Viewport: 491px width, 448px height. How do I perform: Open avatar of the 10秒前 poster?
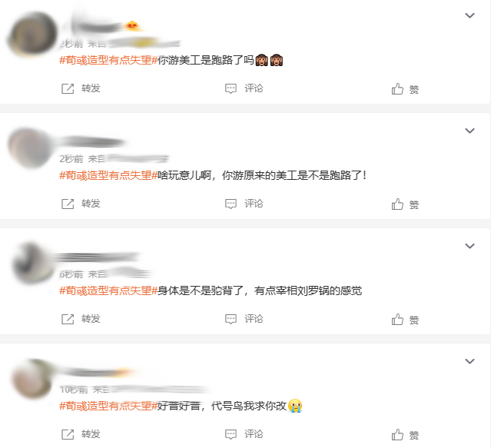32,379
